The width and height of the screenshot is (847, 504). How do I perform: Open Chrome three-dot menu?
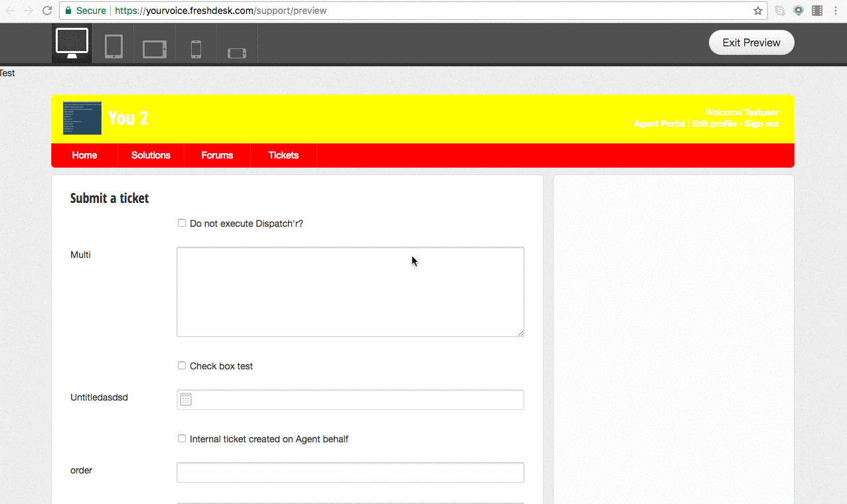click(836, 11)
